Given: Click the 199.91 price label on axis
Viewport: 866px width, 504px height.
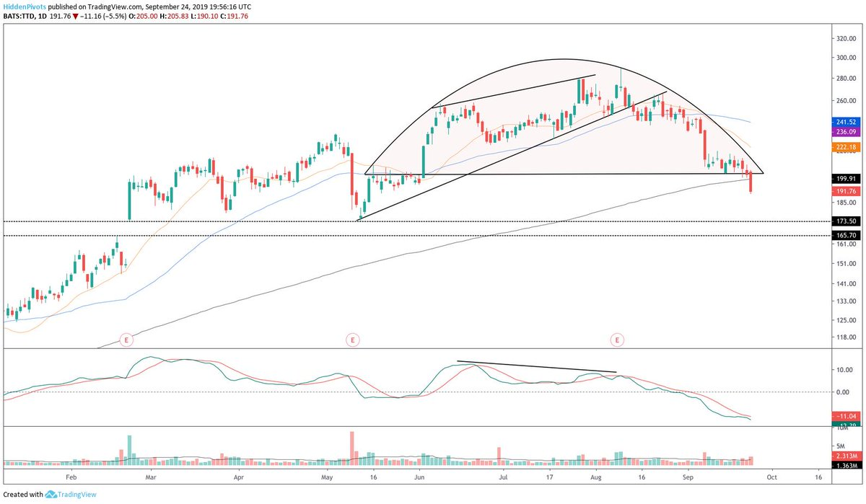Looking at the screenshot, I should pyautogui.click(x=844, y=177).
